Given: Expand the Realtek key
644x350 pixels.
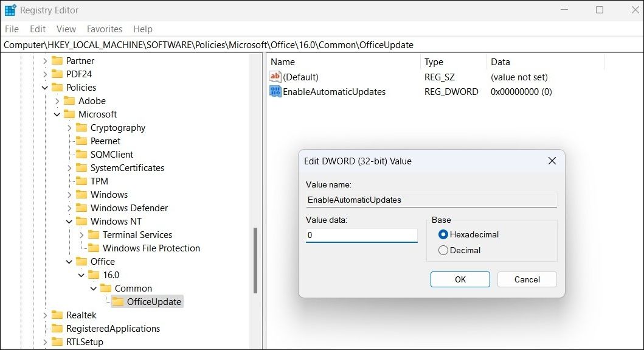Looking at the screenshot, I should point(45,315).
